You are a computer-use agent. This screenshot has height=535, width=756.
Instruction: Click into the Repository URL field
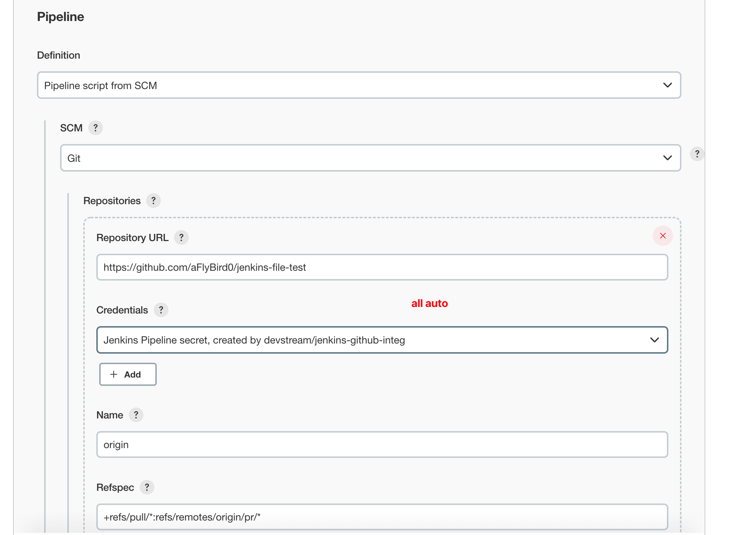click(x=382, y=267)
